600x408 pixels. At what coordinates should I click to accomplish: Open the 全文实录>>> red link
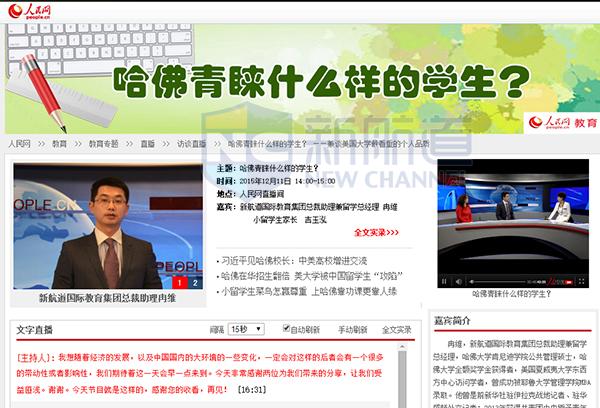click(x=377, y=232)
